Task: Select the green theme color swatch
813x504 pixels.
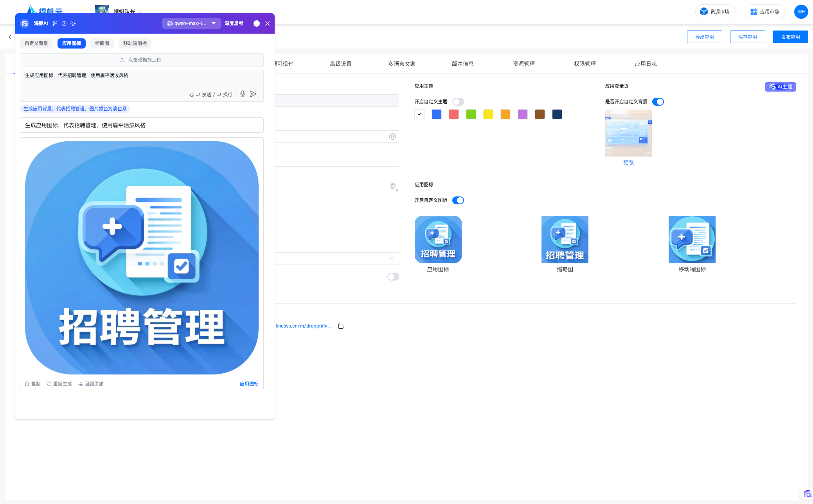Action: (471, 114)
